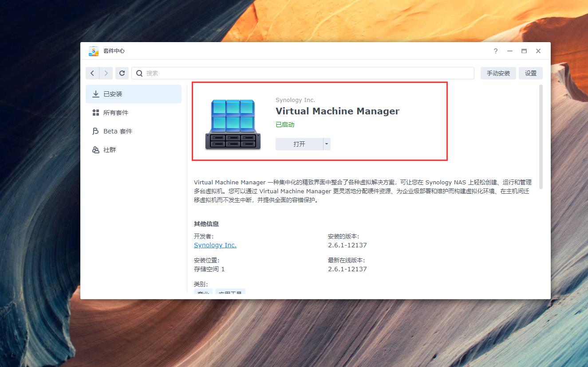Go back with the left arrow button
The image size is (588, 367).
coord(92,73)
